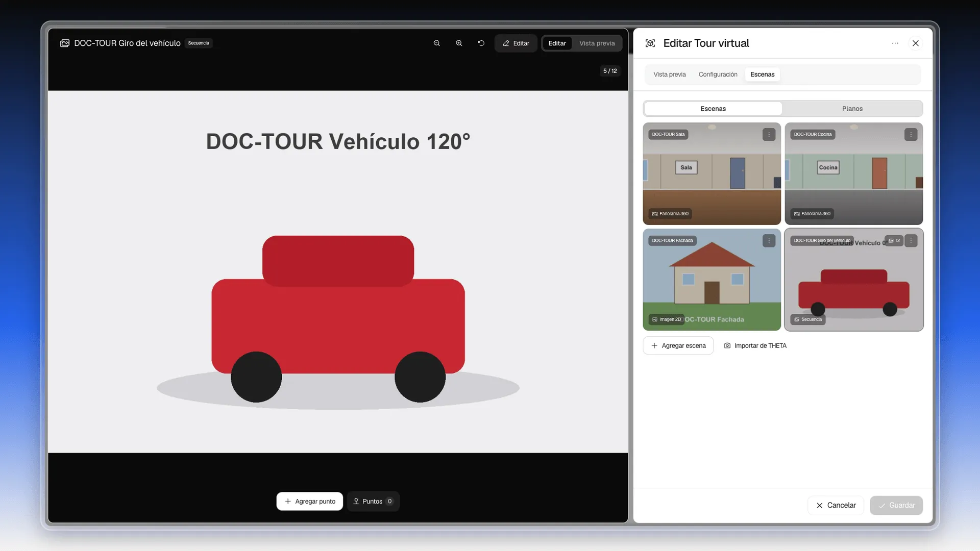The image size is (980, 551).
Task: Open the options menu of the DOC-TOUR Sala scene
Action: [x=769, y=135]
